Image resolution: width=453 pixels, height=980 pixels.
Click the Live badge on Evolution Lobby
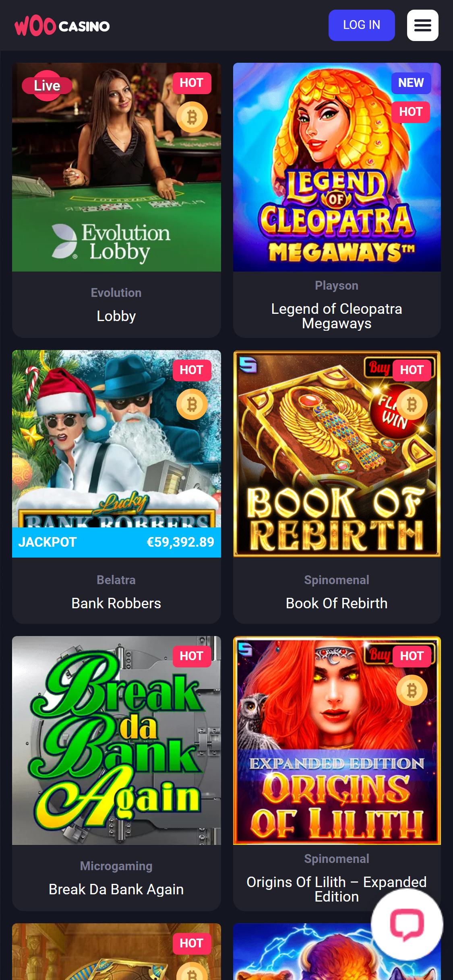[47, 86]
